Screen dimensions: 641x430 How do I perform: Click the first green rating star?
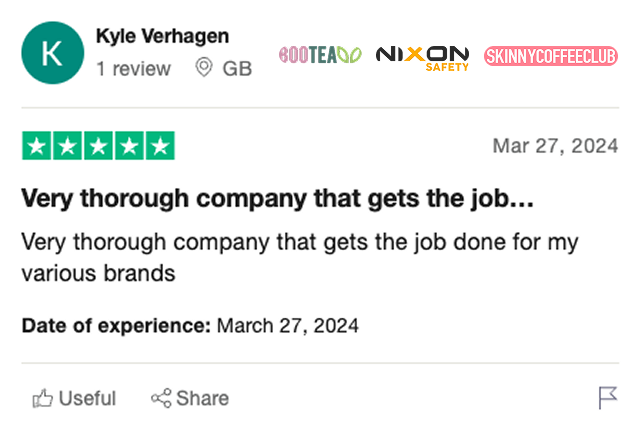point(36,146)
